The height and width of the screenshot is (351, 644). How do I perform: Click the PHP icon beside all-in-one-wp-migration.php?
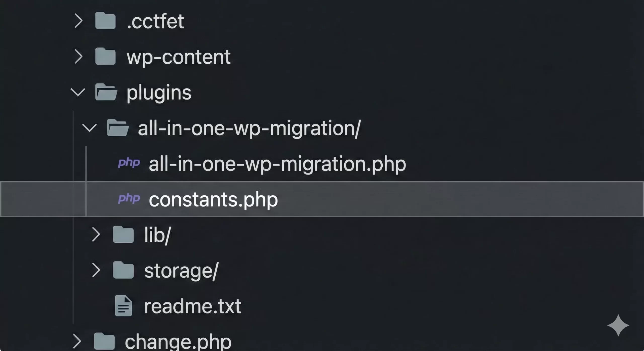point(129,163)
